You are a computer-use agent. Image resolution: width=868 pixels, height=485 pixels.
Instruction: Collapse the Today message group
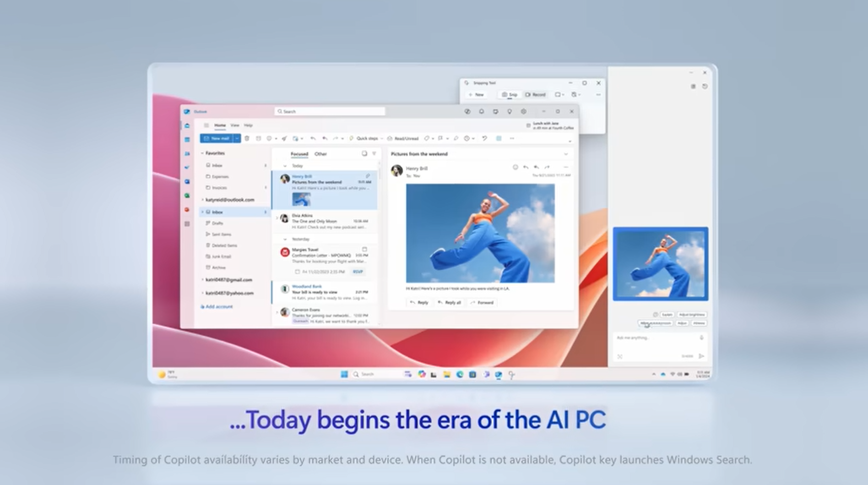[285, 166]
